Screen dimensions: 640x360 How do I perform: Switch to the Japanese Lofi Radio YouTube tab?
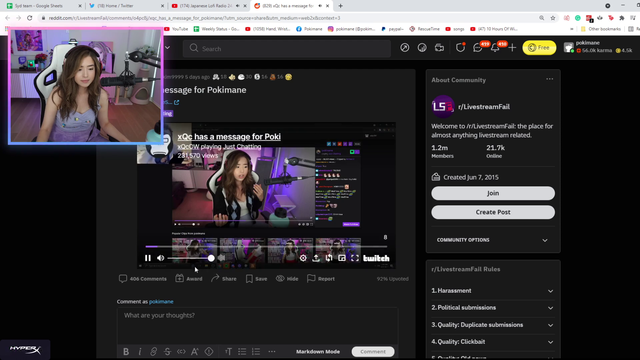coord(208,6)
